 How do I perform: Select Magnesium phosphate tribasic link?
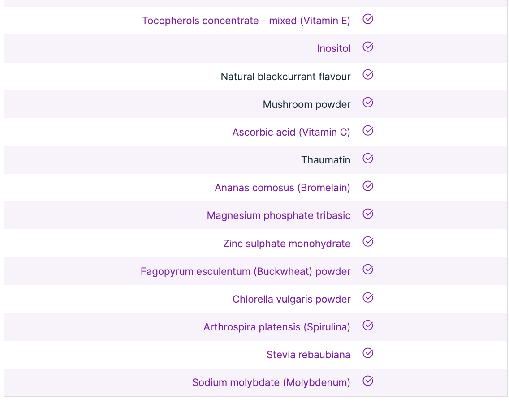278,215
